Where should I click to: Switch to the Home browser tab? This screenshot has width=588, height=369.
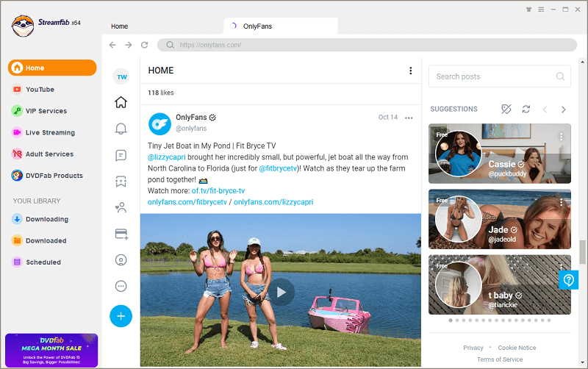click(119, 26)
